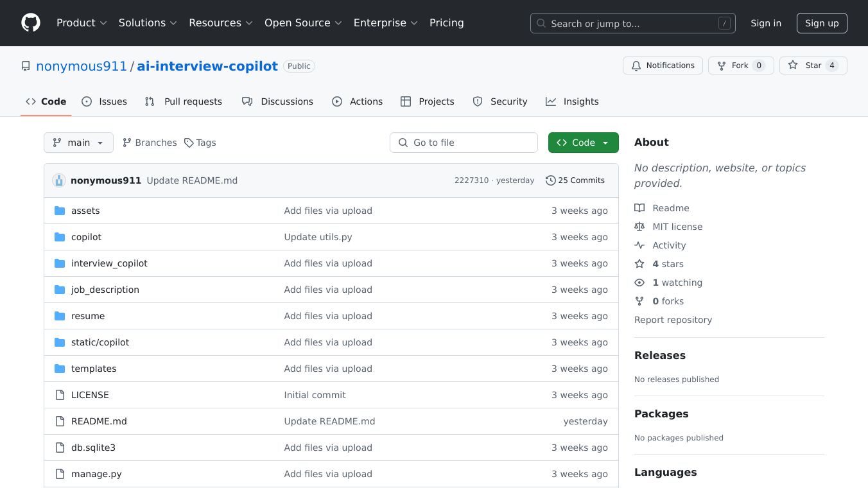Viewport: 868px width, 488px height.
Task: Open Branches list
Action: [x=150, y=143]
